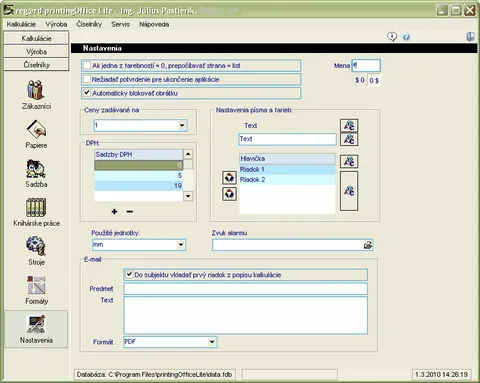Open the Papiere section icon
480x383 pixels.
[x=36, y=129]
